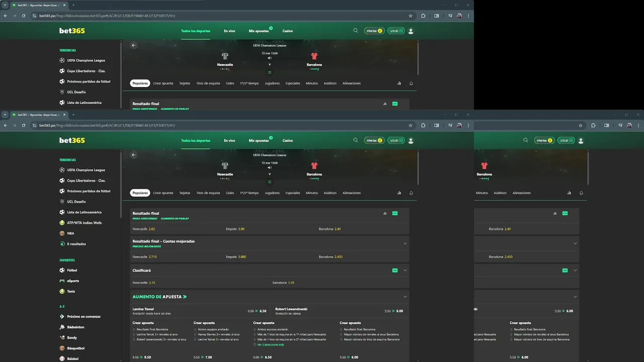644x362 pixels.
Task: Select the Asiáticos tab in the right background window
Action: [500, 193]
